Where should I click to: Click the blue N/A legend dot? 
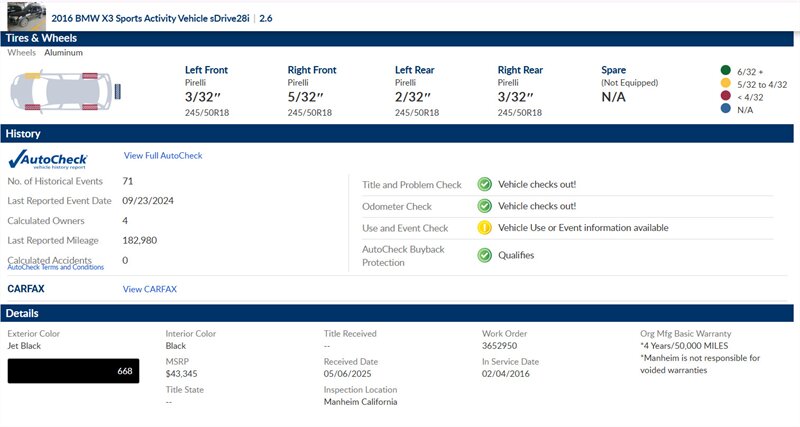coord(724,110)
